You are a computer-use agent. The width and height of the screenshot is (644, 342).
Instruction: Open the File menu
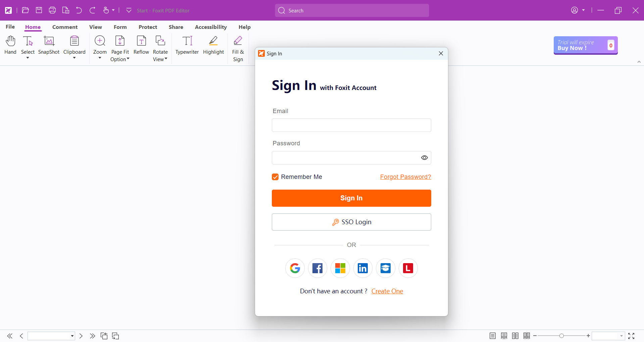(x=10, y=27)
